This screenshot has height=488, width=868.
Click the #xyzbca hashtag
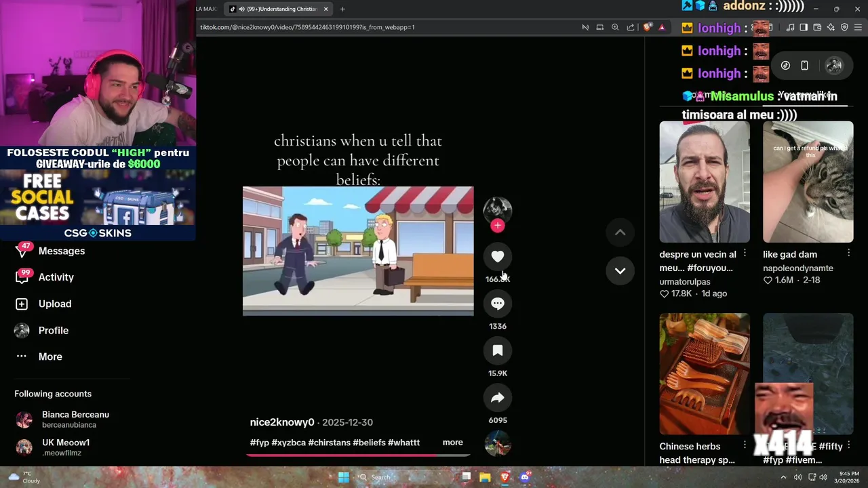click(288, 443)
